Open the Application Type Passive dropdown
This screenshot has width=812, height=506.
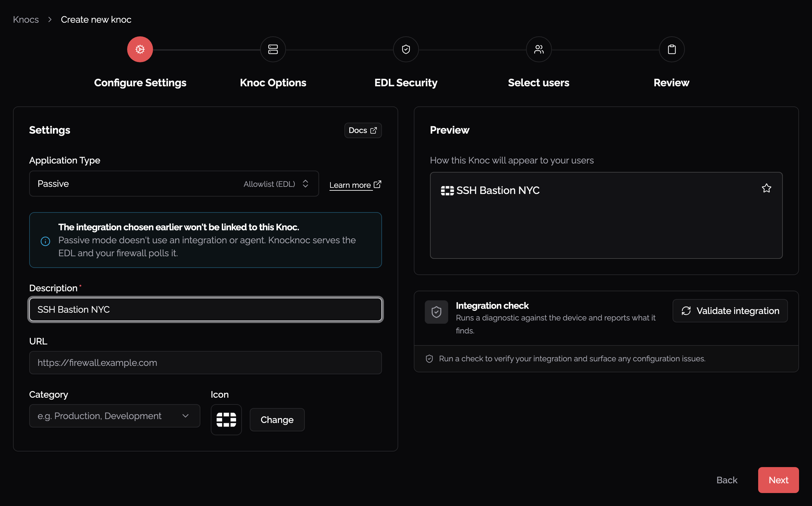173,184
